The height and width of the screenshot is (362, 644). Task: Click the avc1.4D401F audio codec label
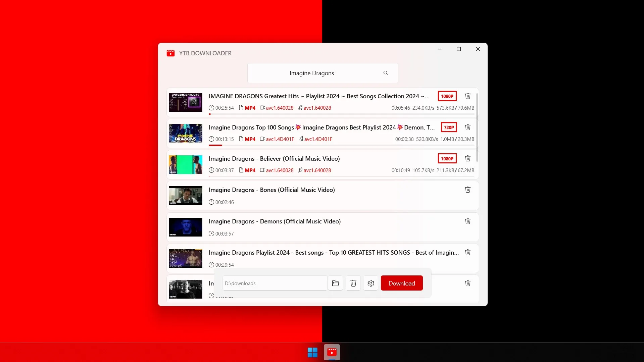[318, 139]
